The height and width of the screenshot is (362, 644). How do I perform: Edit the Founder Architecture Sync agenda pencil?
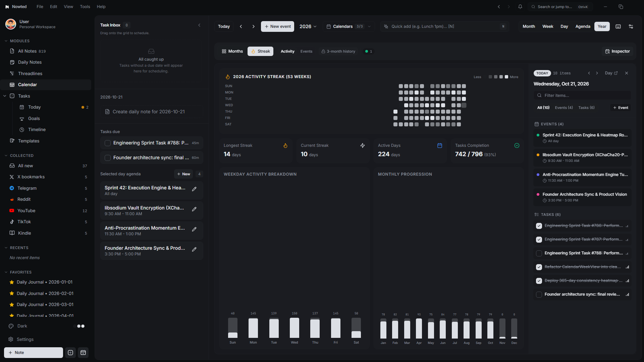click(194, 249)
